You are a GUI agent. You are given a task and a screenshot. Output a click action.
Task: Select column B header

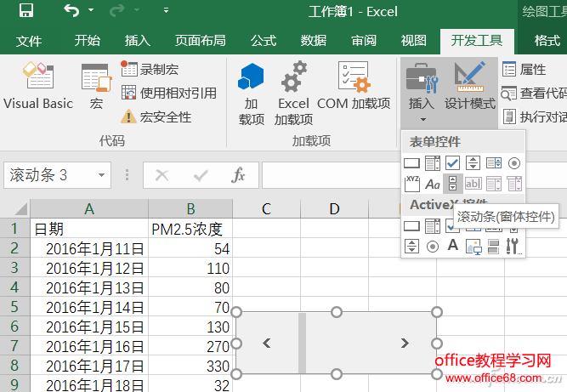pos(190,208)
